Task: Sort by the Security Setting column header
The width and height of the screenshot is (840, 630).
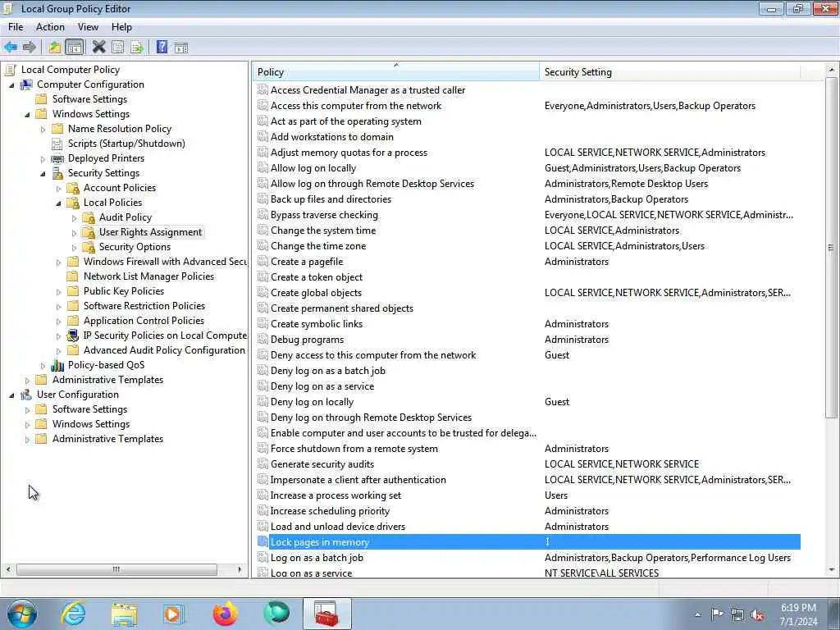Action: click(669, 72)
